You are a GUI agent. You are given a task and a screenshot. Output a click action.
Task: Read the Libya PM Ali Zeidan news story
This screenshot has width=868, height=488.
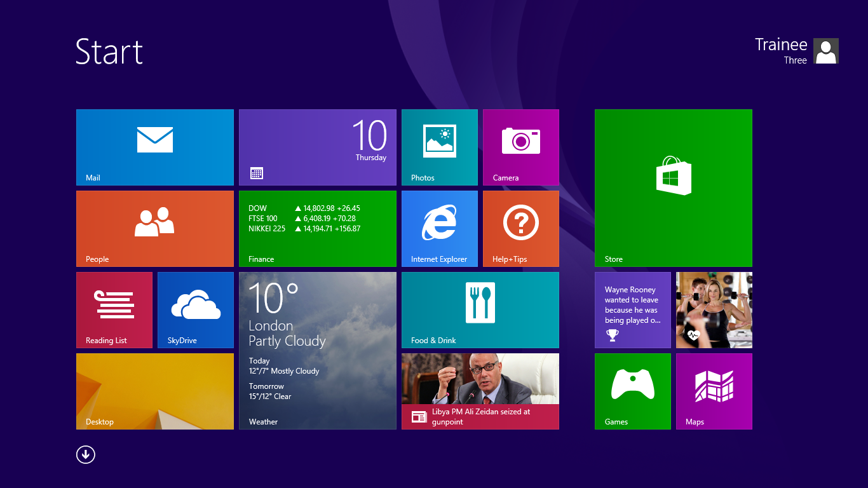coord(480,391)
